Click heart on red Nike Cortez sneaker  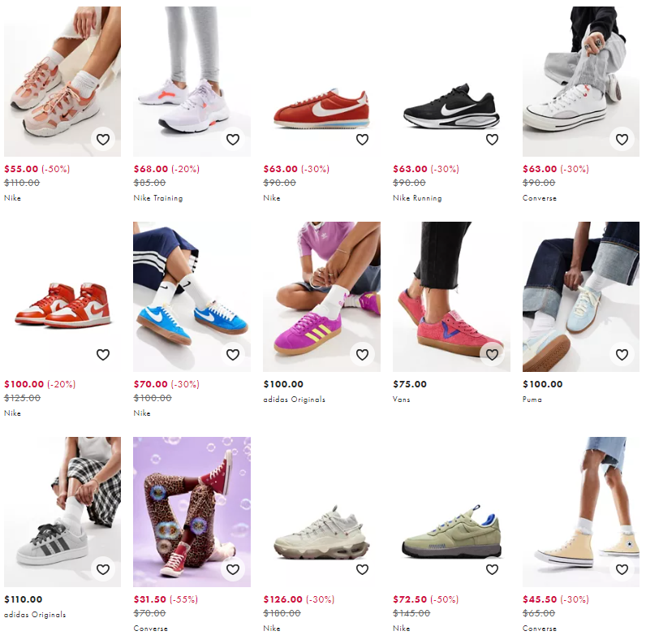(362, 140)
